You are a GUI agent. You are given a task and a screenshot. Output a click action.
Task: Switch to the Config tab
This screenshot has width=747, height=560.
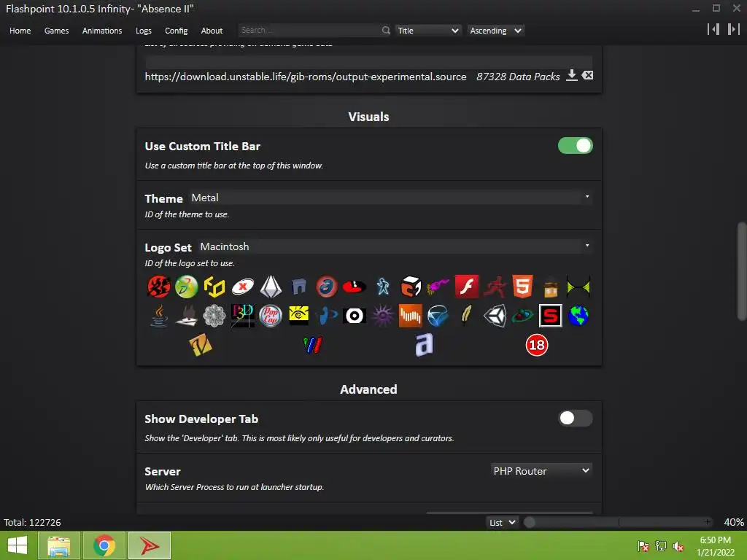tap(177, 31)
